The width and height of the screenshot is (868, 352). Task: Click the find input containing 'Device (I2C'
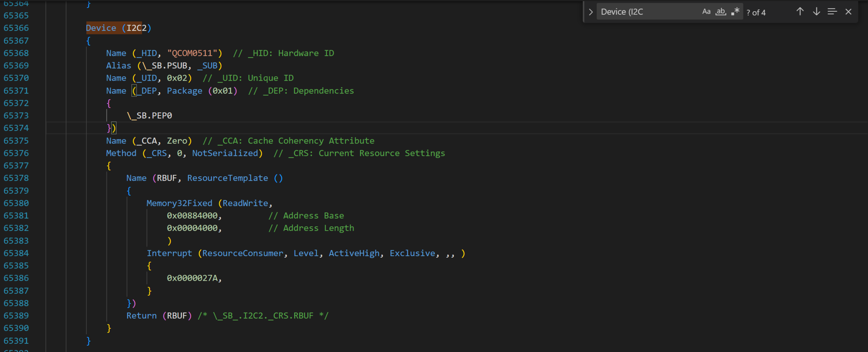pos(647,12)
